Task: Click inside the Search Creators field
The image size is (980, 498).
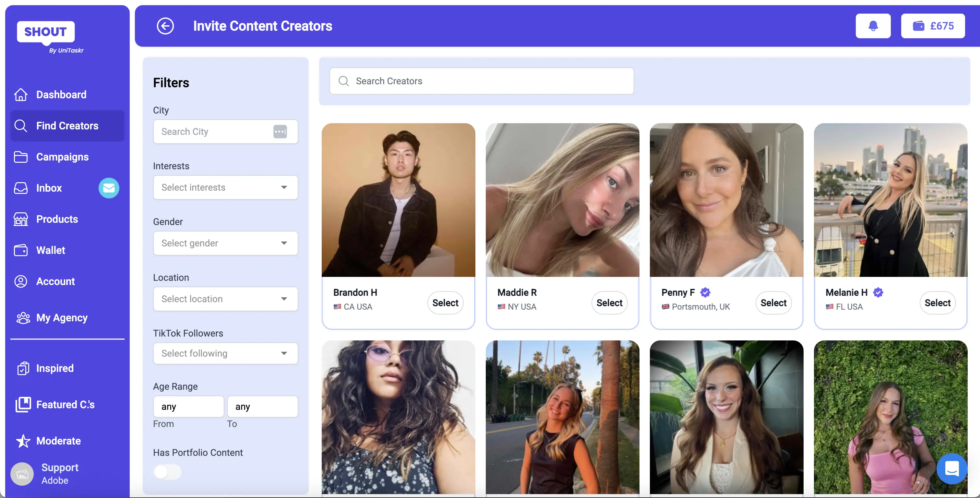Action: tap(481, 81)
